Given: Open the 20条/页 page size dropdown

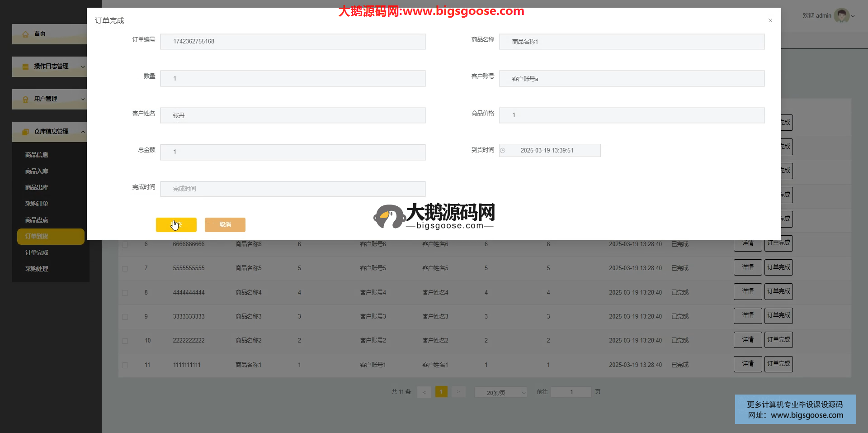Looking at the screenshot, I should pos(500,392).
